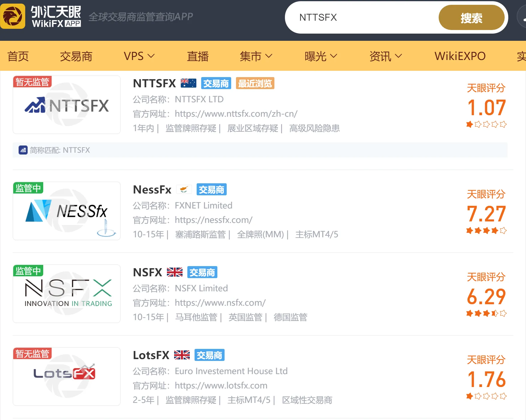The image size is (526, 420).
Task: Click the Cyprus flag beside NessFx
Action: tap(184, 189)
